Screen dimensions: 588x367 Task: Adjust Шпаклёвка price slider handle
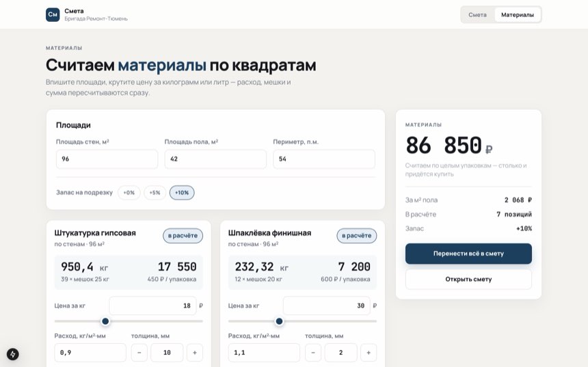pos(279,321)
